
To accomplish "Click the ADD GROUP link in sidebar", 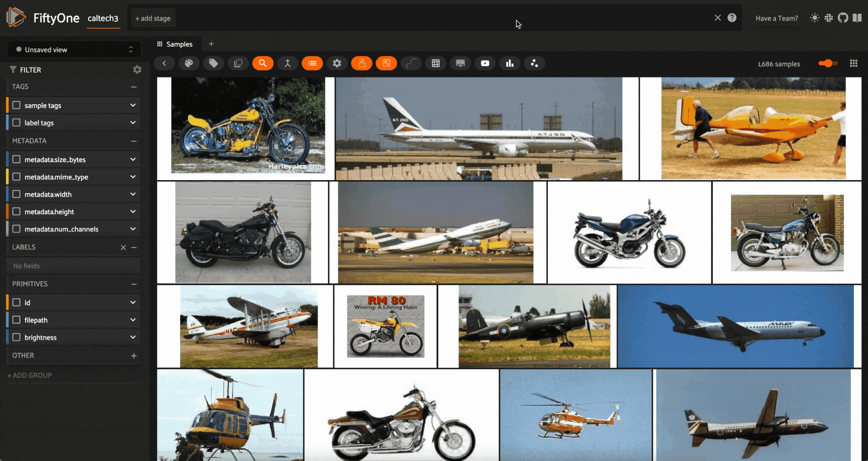I will point(30,375).
